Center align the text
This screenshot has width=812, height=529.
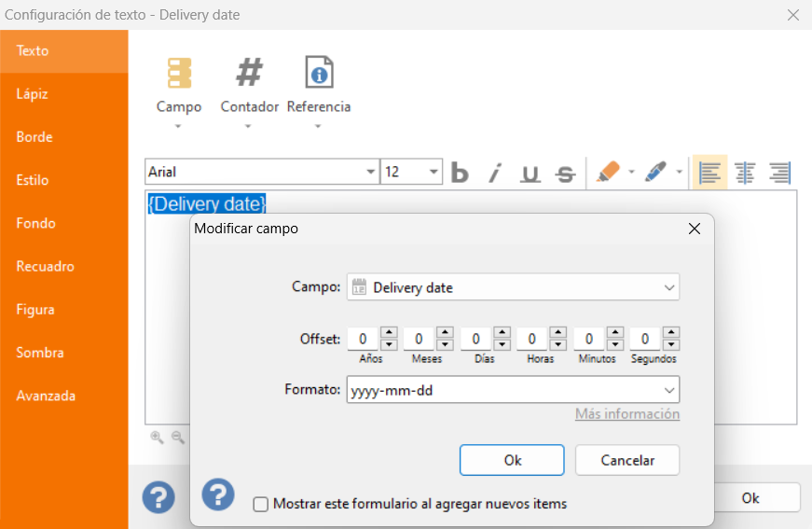tap(745, 173)
